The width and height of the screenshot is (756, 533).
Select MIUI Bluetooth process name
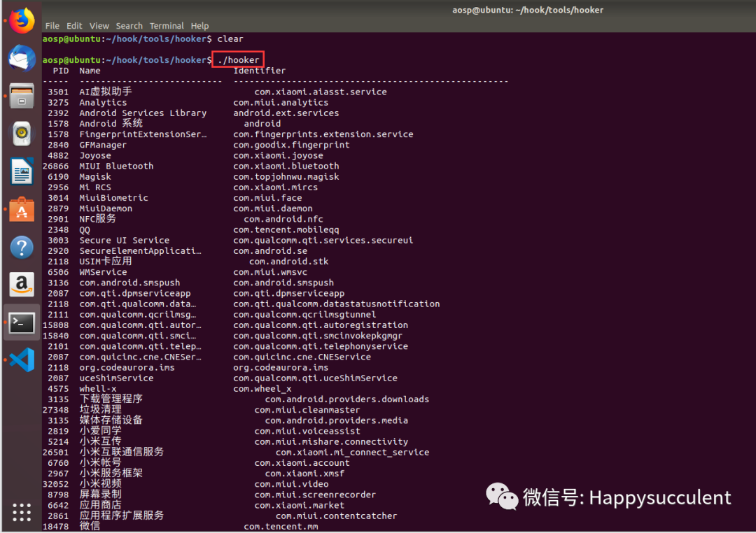tap(116, 166)
